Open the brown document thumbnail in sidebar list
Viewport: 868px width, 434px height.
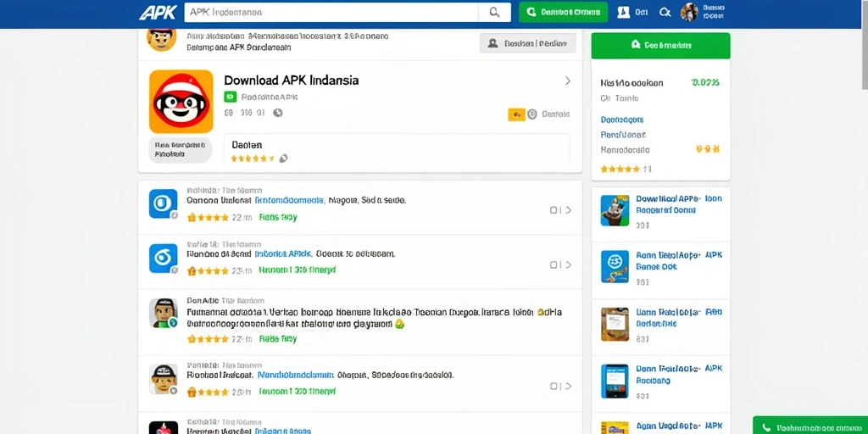(615, 325)
